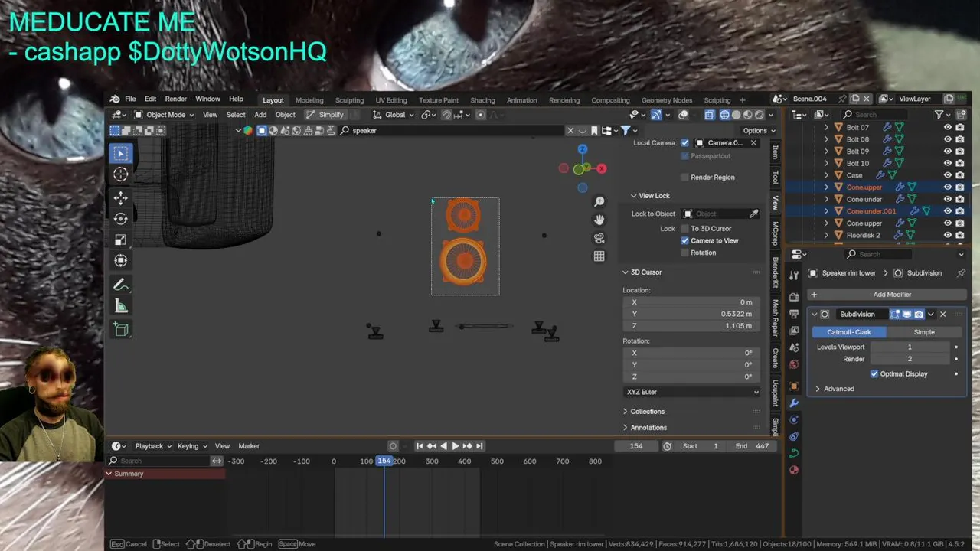980x551 pixels.
Task: Click the Levels Viewport value field
Action: pos(910,347)
